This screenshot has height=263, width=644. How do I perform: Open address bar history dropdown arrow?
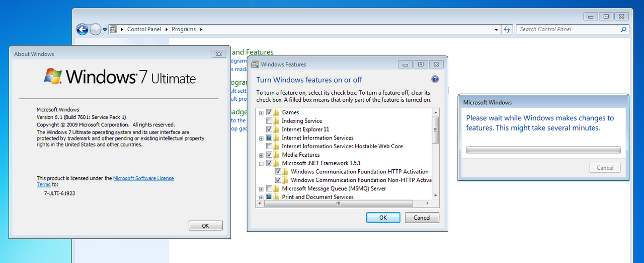(x=497, y=29)
